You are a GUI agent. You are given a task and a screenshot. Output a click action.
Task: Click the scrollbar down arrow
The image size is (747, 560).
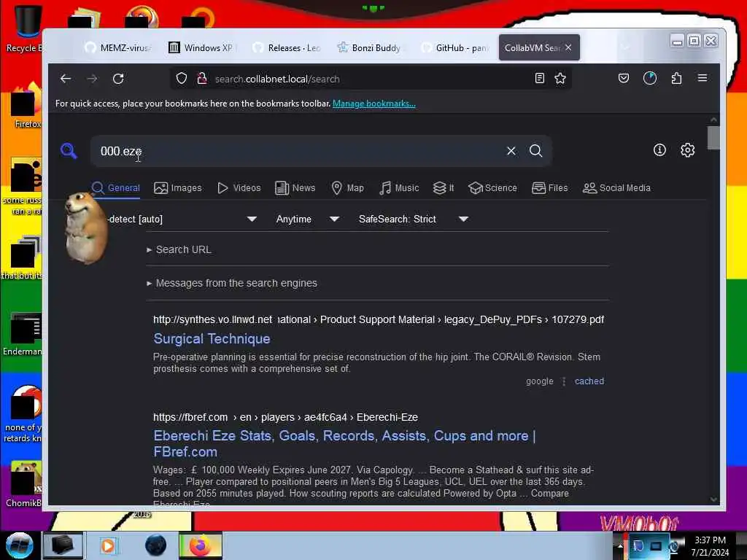click(713, 499)
